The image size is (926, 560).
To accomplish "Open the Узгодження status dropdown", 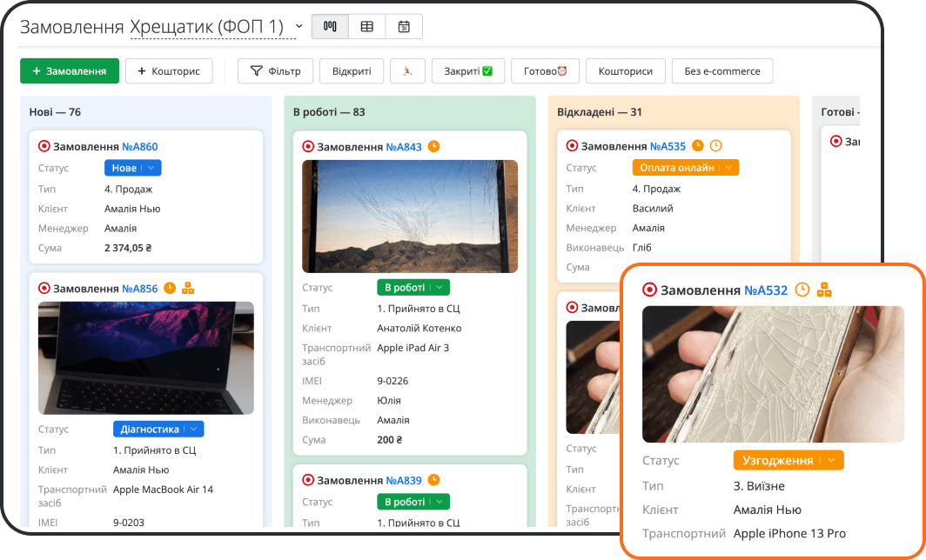I will point(788,460).
